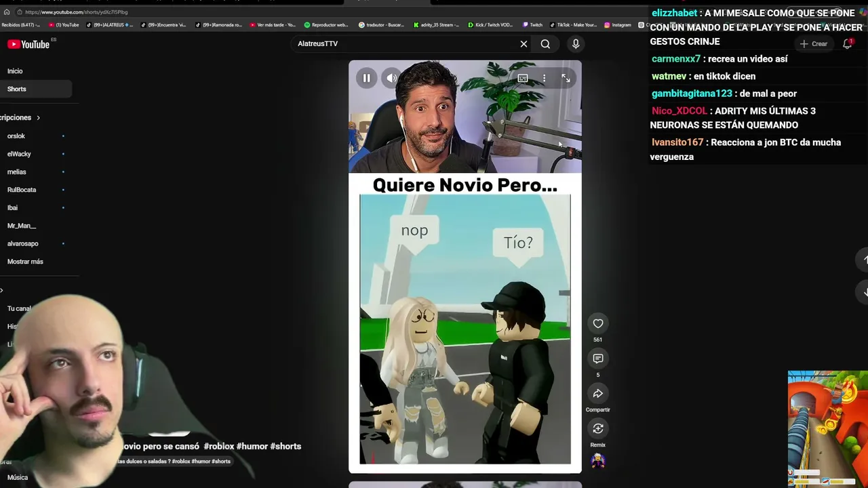Click chat username Nico_XDCOL
Image resolution: width=868 pixels, height=488 pixels.
pyautogui.click(x=679, y=111)
